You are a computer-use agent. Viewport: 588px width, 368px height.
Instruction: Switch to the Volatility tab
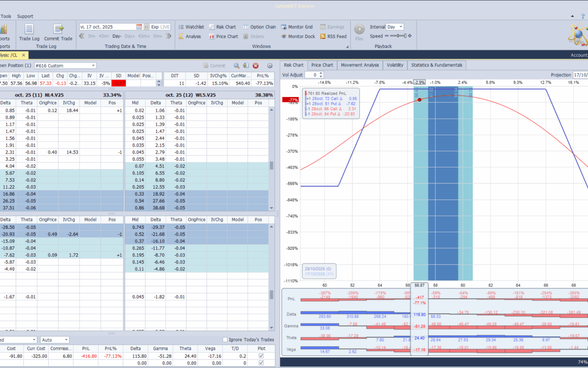[x=395, y=65]
